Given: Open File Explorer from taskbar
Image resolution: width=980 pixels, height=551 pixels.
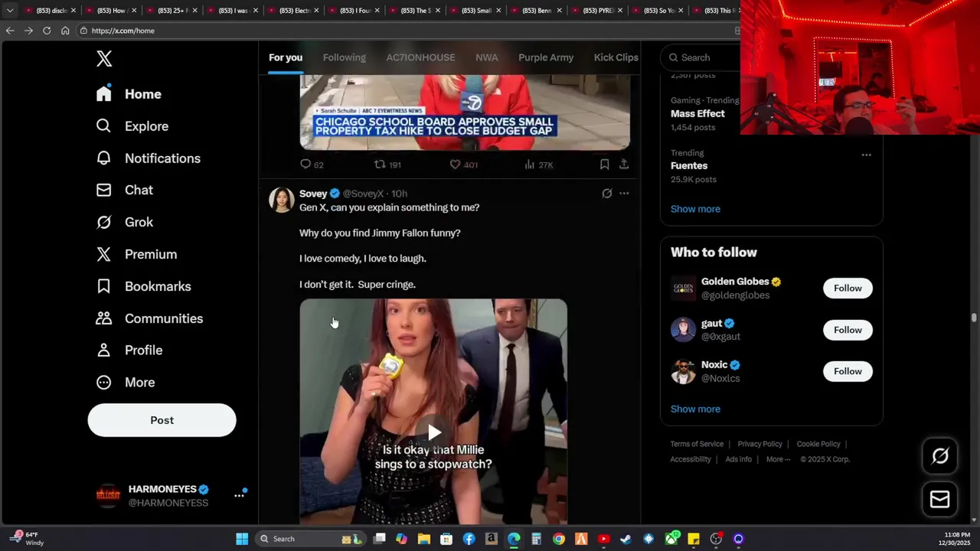Looking at the screenshot, I should 424,539.
